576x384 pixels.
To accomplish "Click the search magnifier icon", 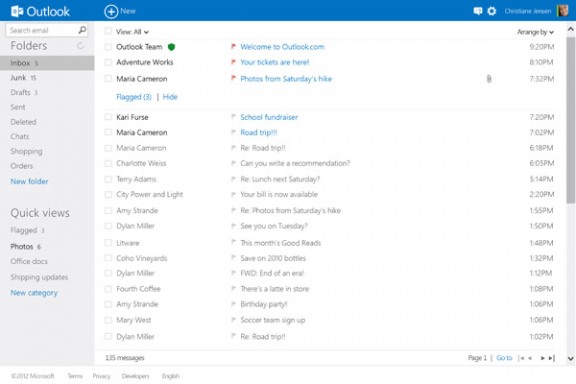I will tap(82, 30).
